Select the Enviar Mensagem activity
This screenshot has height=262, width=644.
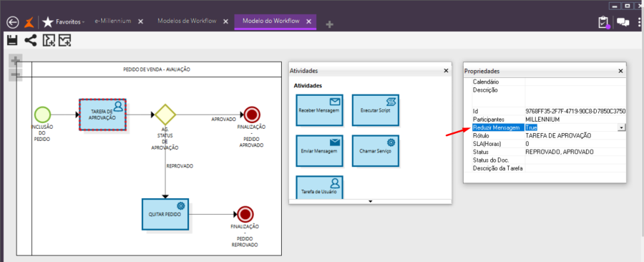[x=319, y=151]
